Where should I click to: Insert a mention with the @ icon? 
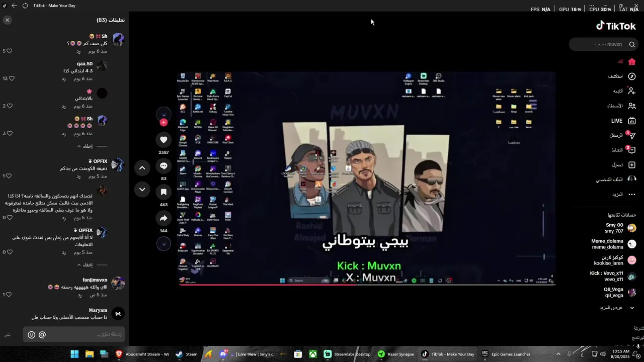(x=42, y=334)
